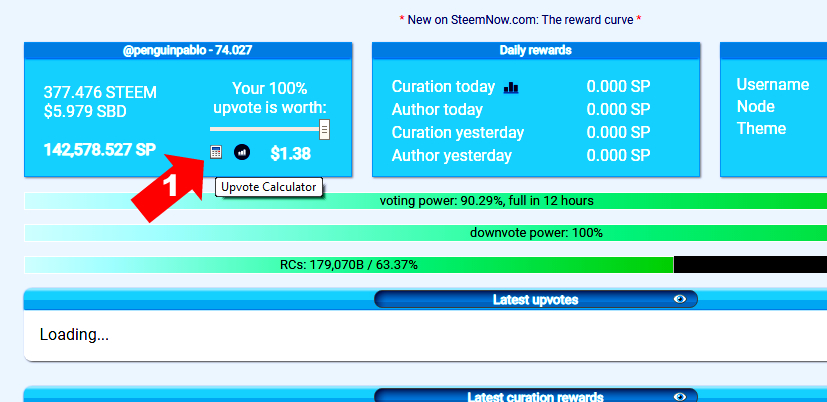Click the Loading... text in Latest upvotes
The image size is (827, 402).
(x=74, y=334)
